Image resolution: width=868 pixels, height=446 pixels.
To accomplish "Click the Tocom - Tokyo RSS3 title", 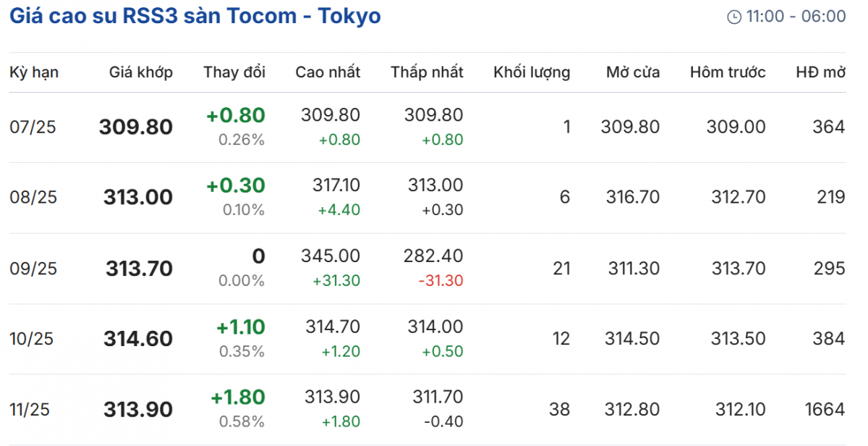I will [x=195, y=16].
